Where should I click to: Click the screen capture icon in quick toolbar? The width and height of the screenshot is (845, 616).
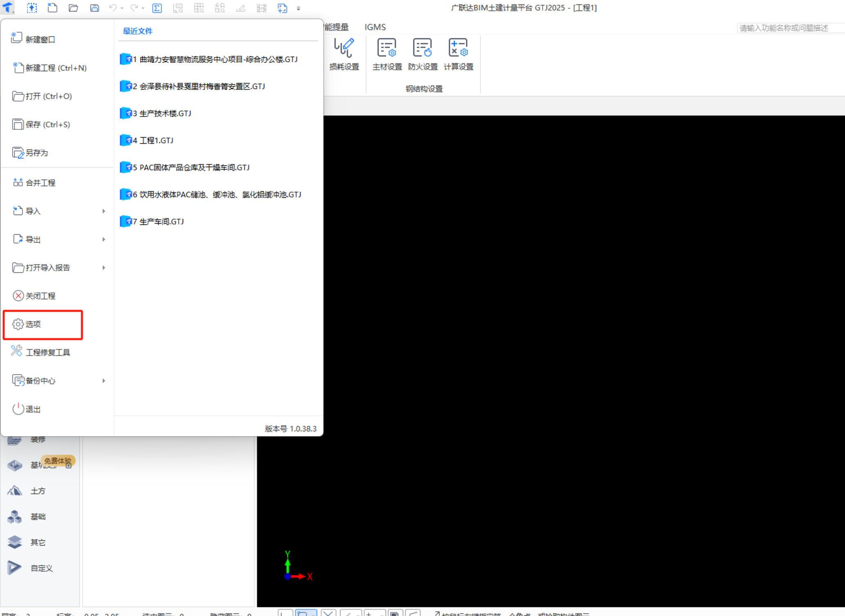click(x=282, y=8)
